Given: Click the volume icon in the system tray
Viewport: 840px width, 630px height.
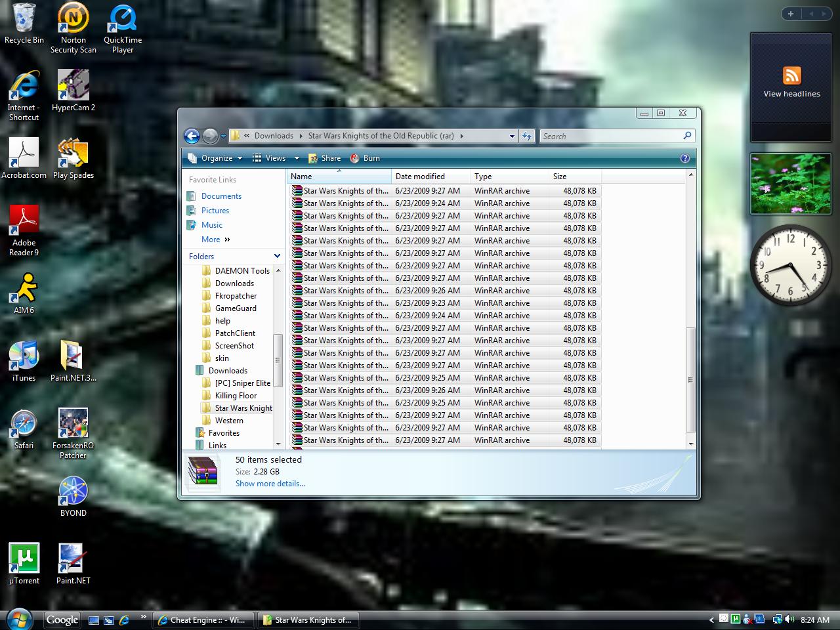Looking at the screenshot, I should [x=789, y=619].
